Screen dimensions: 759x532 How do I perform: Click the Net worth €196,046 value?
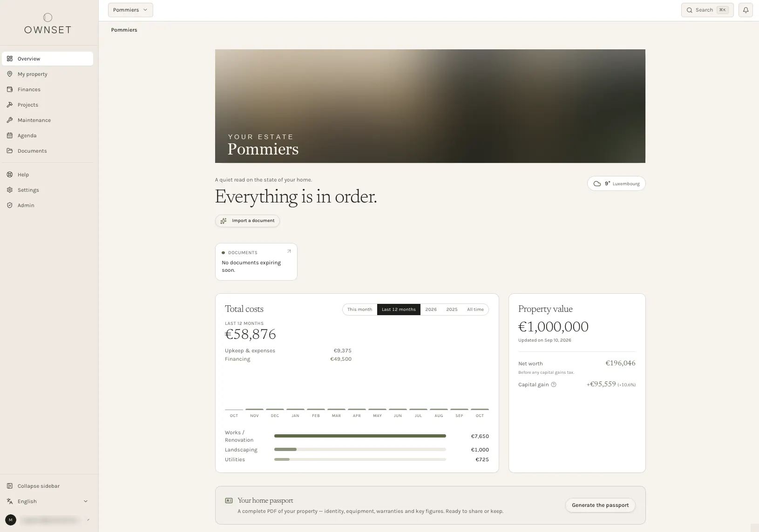[x=620, y=363]
